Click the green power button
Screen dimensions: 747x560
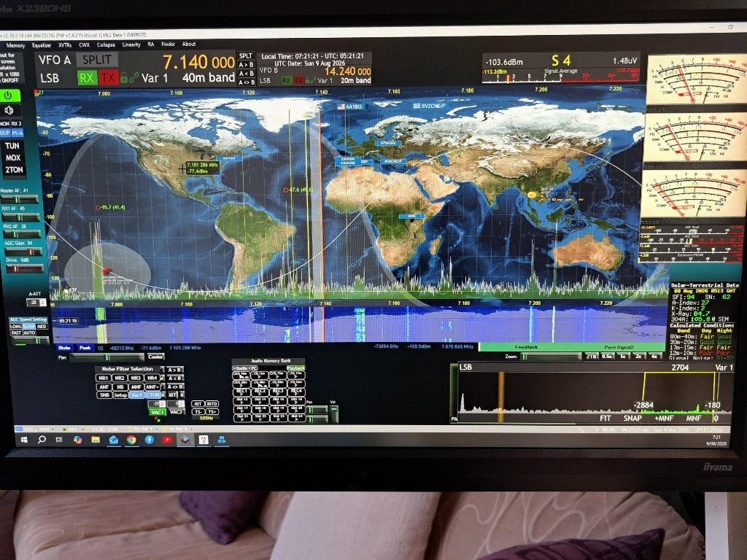click(x=9, y=96)
